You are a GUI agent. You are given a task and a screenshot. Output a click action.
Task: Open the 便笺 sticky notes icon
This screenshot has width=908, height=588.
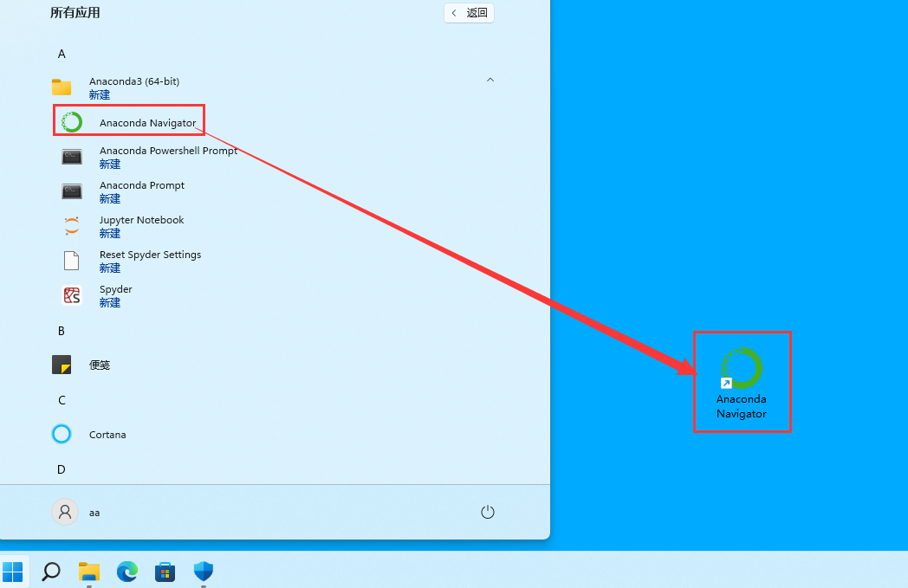click(62, 365)
